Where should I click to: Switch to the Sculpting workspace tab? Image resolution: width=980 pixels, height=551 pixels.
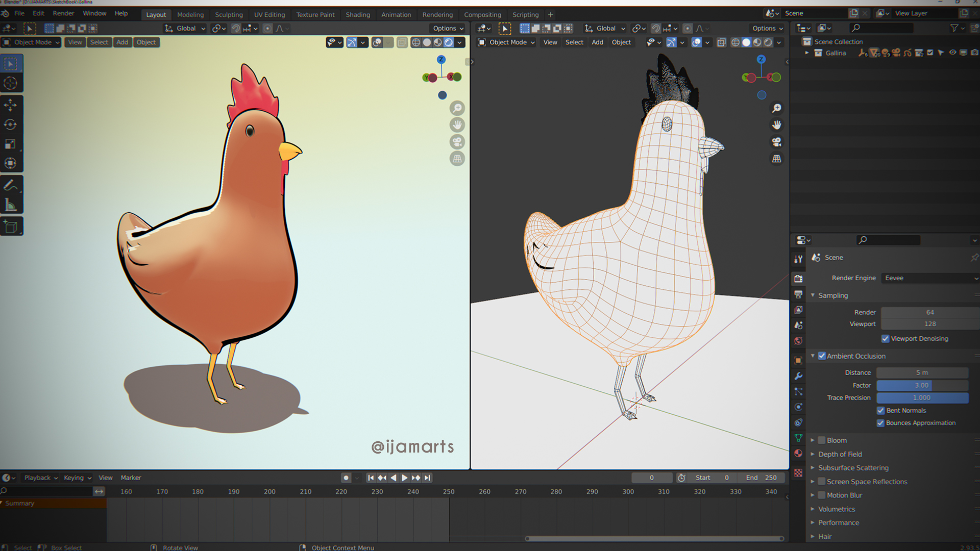[229, 15]
